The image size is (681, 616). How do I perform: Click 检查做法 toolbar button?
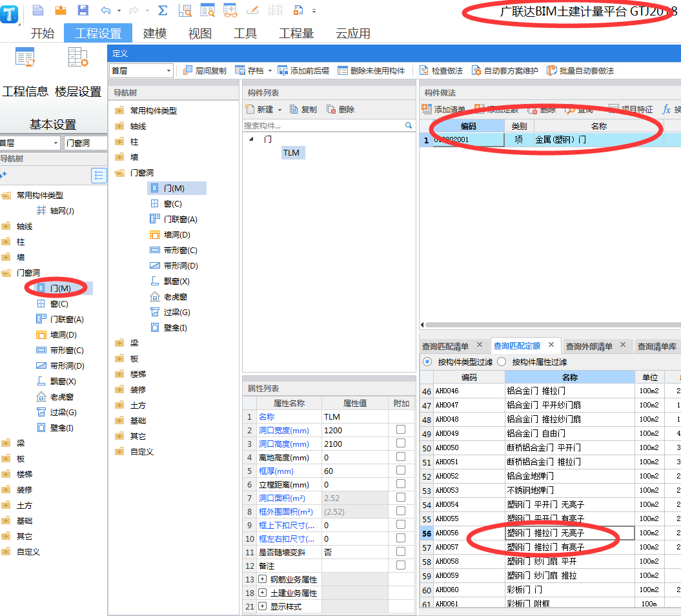click(x=442, y=71)
